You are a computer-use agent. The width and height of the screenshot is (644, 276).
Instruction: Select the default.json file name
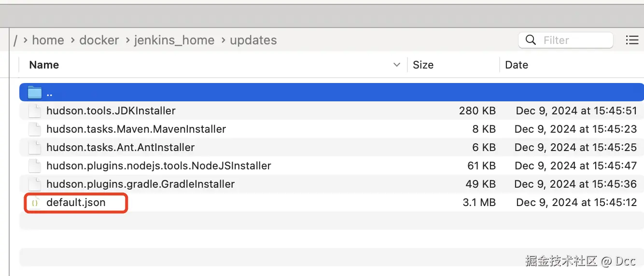(76, 203)
